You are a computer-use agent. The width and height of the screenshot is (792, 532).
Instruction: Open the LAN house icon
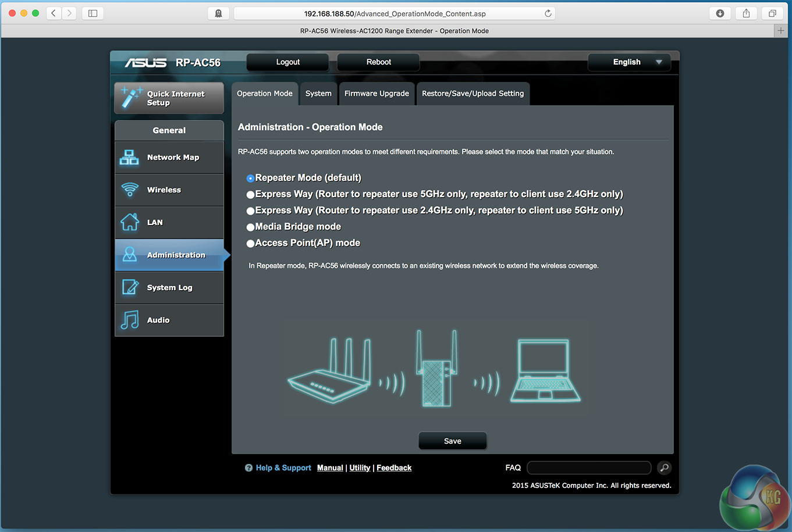pyautogui.click(x=129, y=222)
